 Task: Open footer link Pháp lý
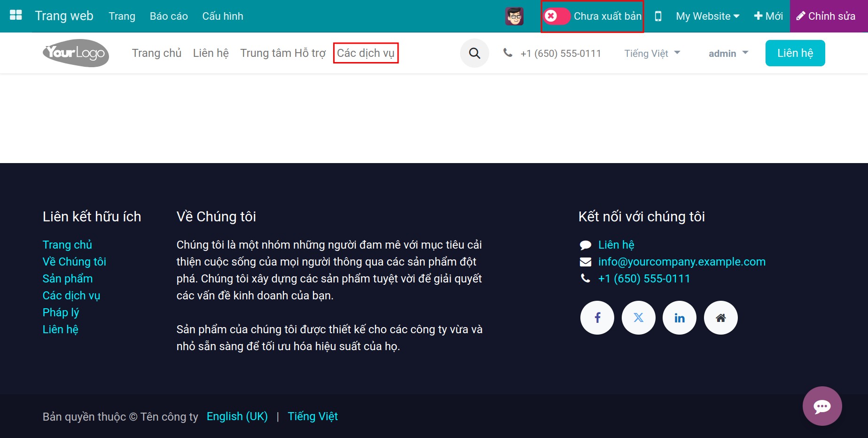click(x=61, y=313)
